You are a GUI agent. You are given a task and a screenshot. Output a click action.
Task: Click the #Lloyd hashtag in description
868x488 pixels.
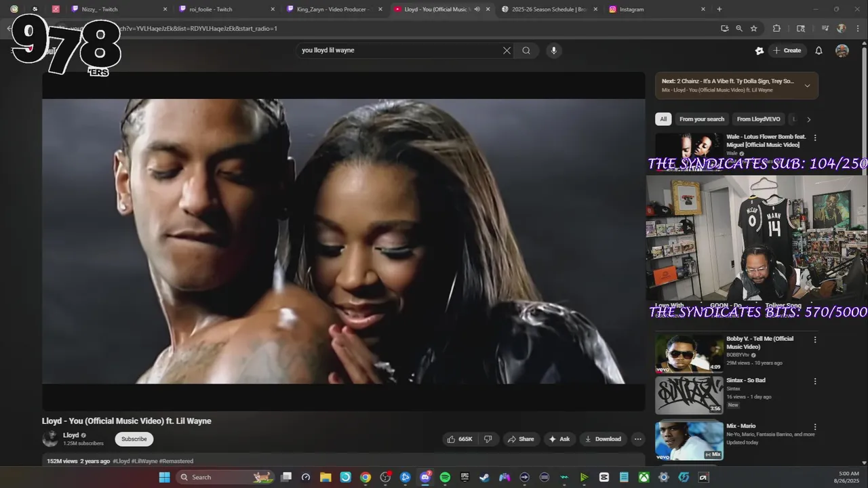coord(121,461)
